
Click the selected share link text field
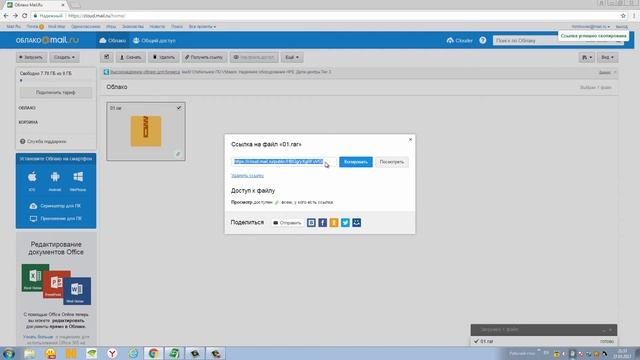[x=284, y=162]
